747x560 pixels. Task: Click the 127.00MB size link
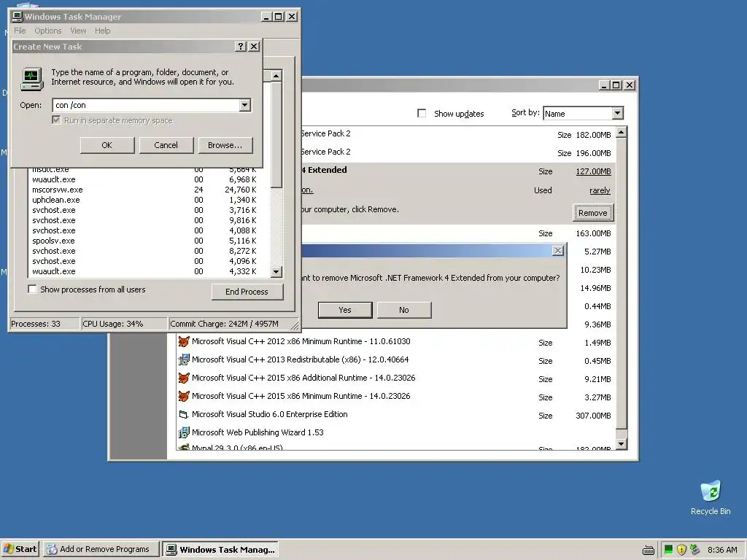593,171
